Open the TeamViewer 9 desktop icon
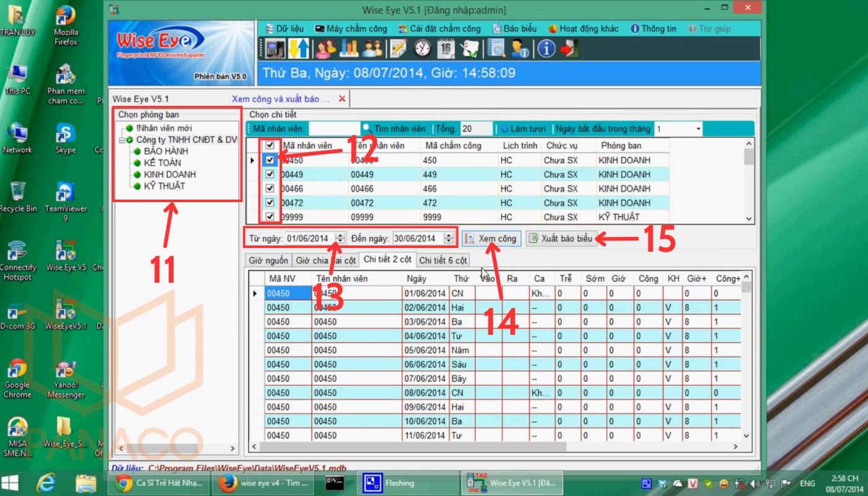 [66, 200]
